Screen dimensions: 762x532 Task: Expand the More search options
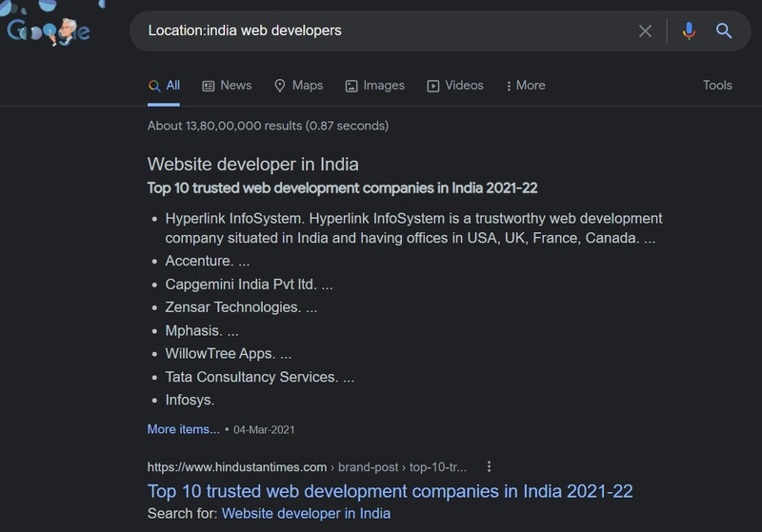526,86
